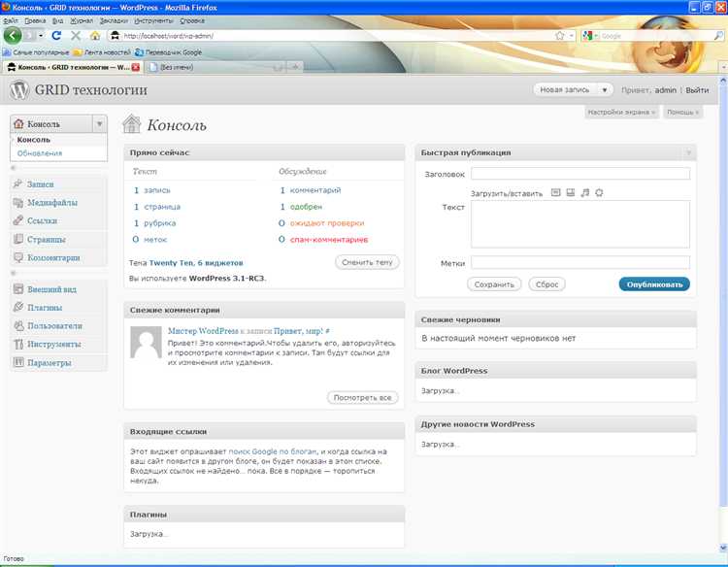Click the Firefox back navigation button

pos(12,35)
